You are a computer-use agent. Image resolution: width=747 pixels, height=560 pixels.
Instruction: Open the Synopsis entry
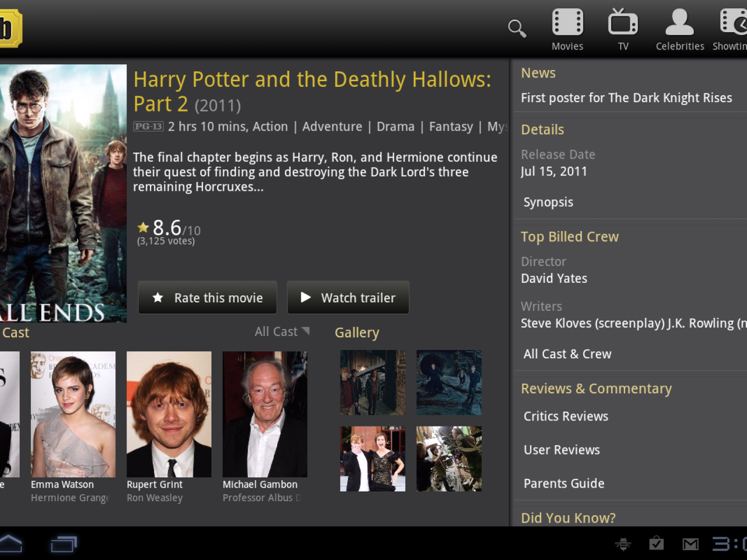548,202
